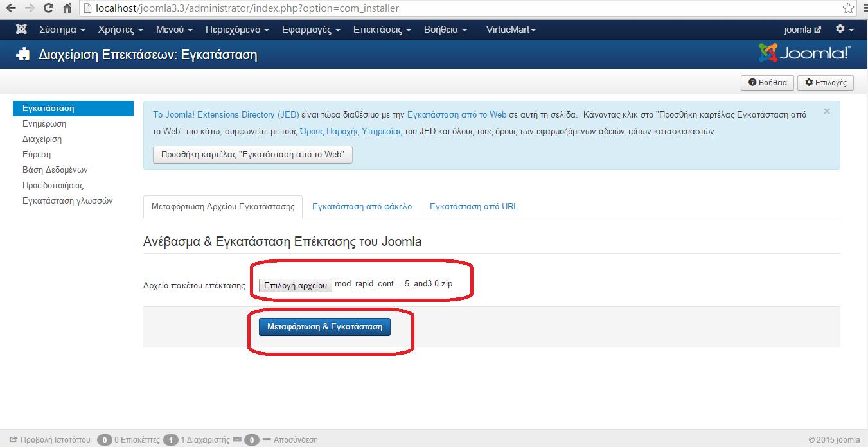
Task: Open the Βοήθεια menu in top bar
Action: click(445, 30)
